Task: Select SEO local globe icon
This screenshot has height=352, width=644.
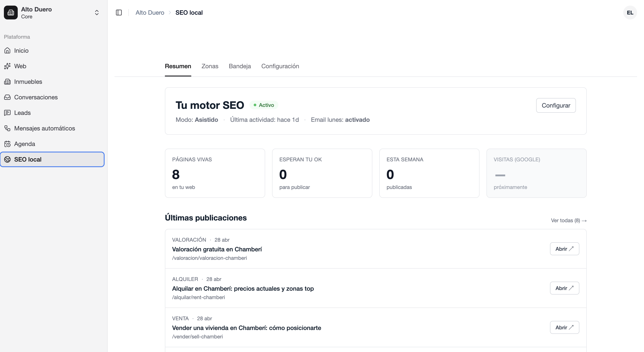Action: click(8, 159)
